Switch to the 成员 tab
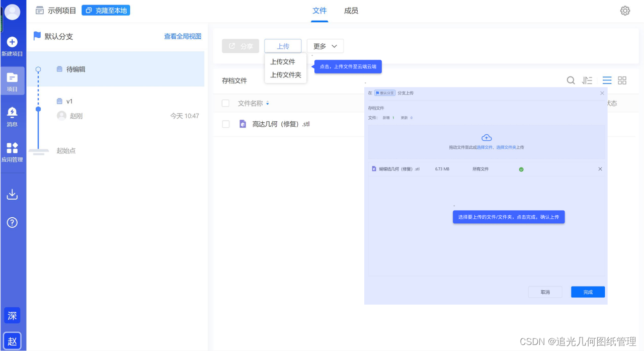The image size is (644, 351). 351,11
